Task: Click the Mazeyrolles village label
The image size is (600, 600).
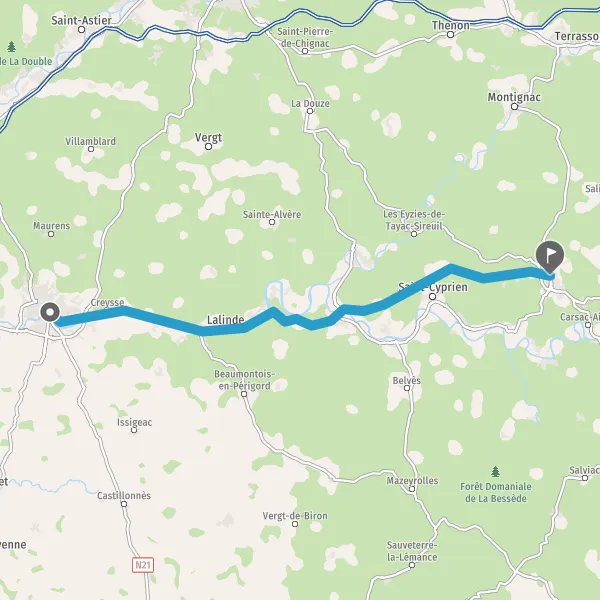Action: pos(412,481)
